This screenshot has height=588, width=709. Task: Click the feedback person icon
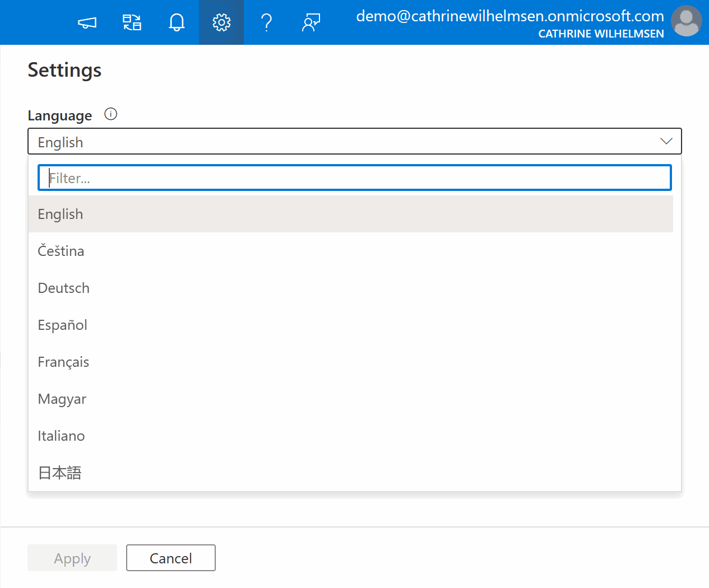point(311,22)
